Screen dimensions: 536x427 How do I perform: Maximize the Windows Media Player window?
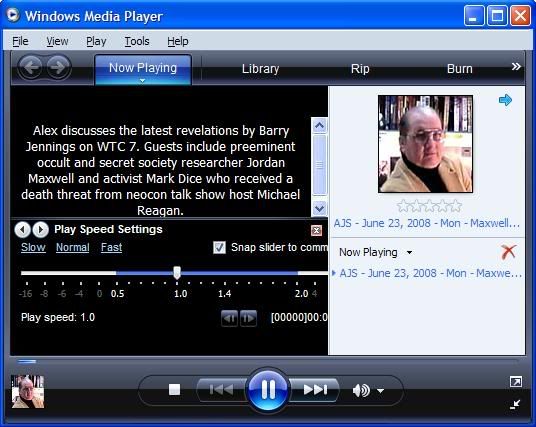(x=497, y=16)
